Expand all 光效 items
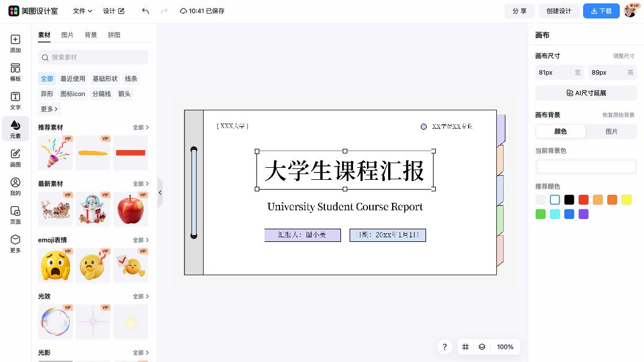The height and width of the screenshot is (362, 644). (x=140, y=296)
